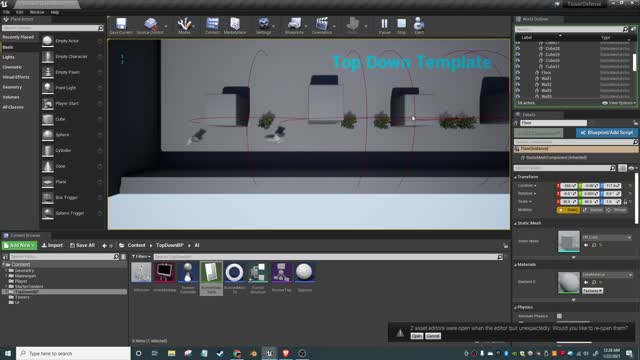Click the Import button in Content Browser
This screenshot has width=640, height=360.
coord(52,245)
